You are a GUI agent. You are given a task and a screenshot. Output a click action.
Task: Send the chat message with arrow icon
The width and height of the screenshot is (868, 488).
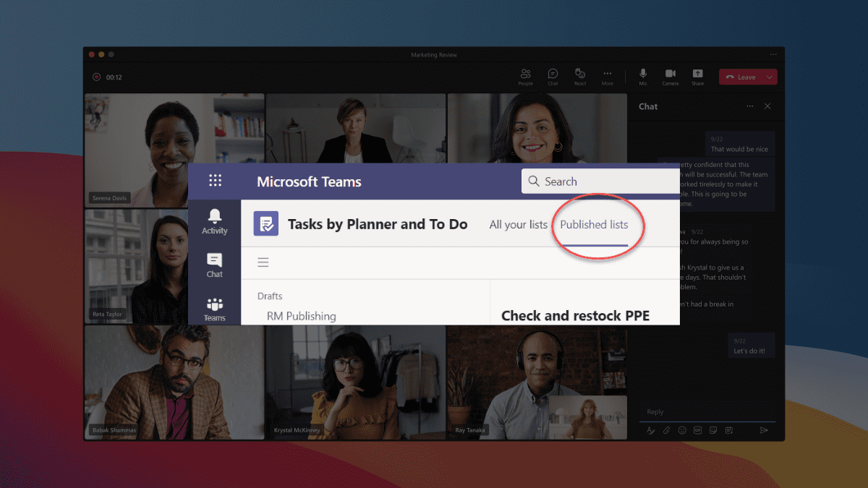click(764, 430)
